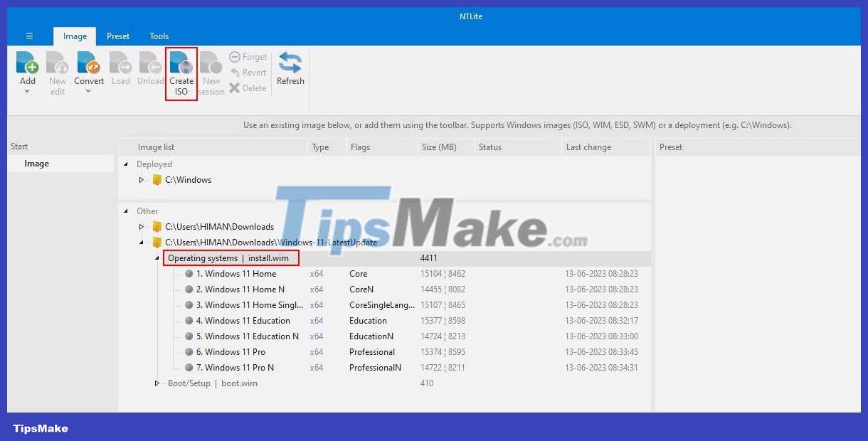Open the Add button dropdown arrow
868x441 pixels.
27,89
